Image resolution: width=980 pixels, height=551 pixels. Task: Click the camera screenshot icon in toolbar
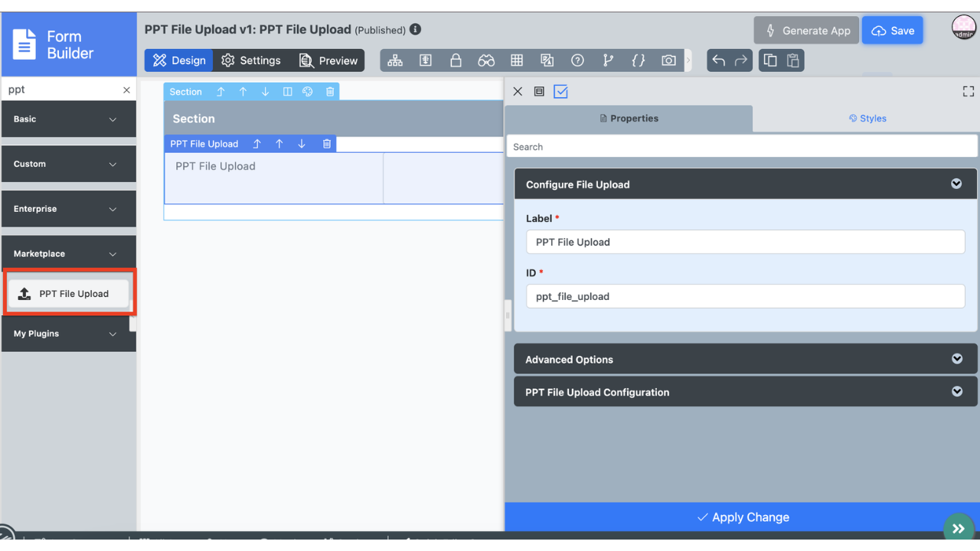[668, 60]
